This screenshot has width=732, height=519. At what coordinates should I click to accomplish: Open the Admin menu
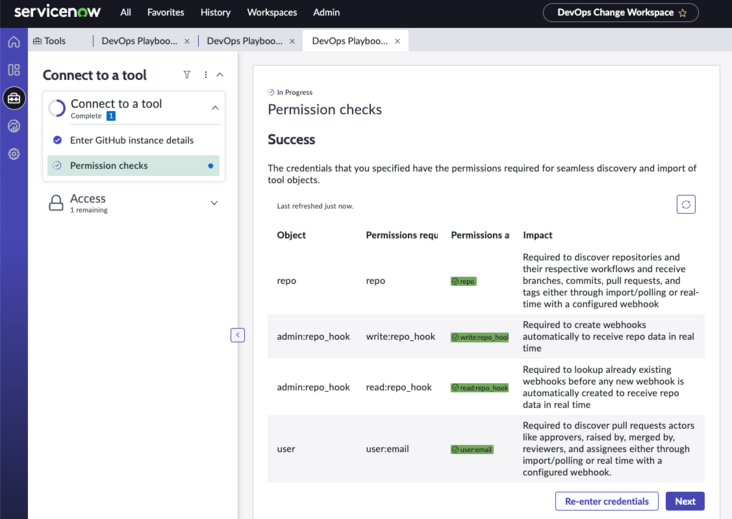(326, 13)
